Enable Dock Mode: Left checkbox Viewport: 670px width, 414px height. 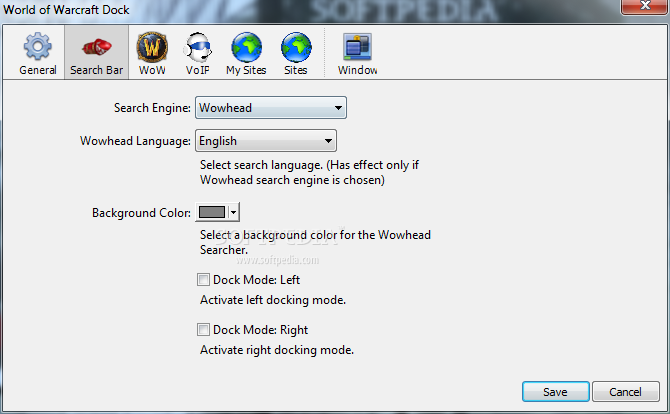coord(203,280)
